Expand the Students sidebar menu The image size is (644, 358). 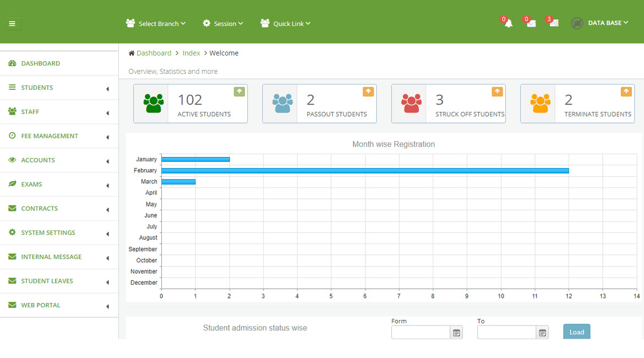(x=37, y=88)
